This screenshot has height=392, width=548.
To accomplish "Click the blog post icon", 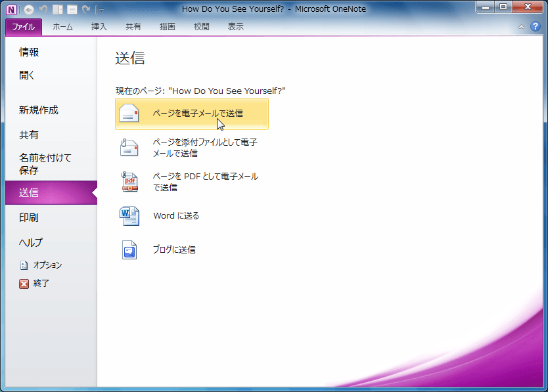I will click(x=129, y=250).
